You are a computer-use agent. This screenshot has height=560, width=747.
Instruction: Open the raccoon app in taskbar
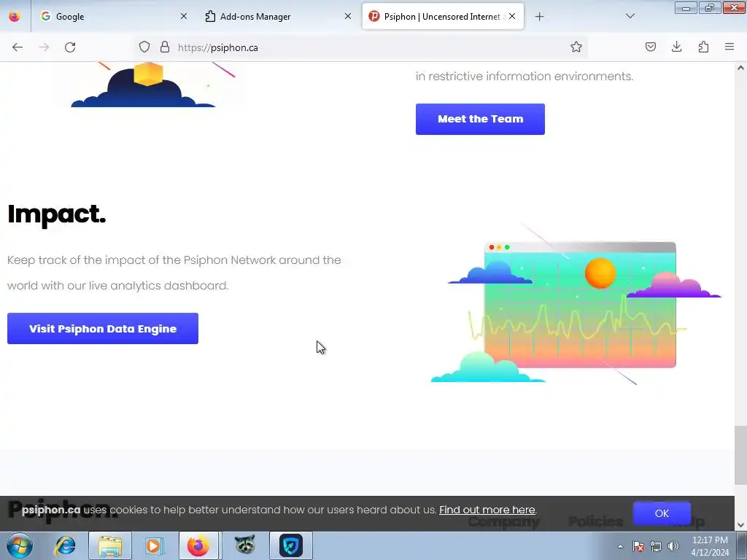click(244, 545)
